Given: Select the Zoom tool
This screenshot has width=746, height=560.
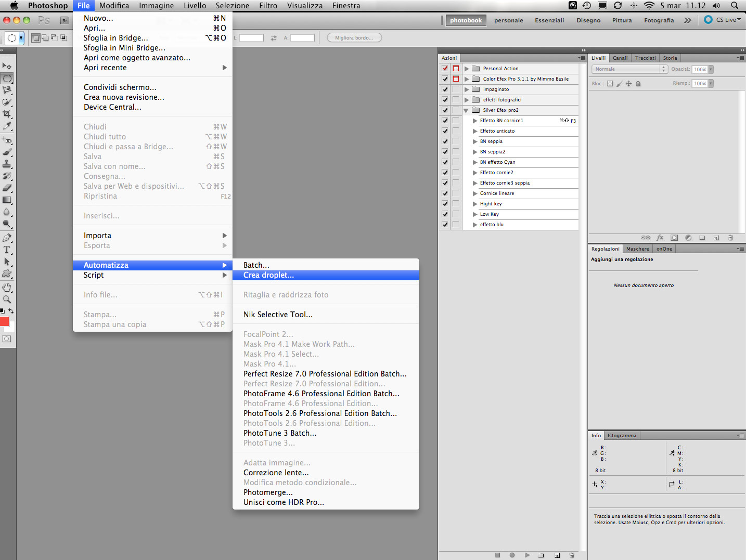Looking at the screenshot, I should 7,299.
